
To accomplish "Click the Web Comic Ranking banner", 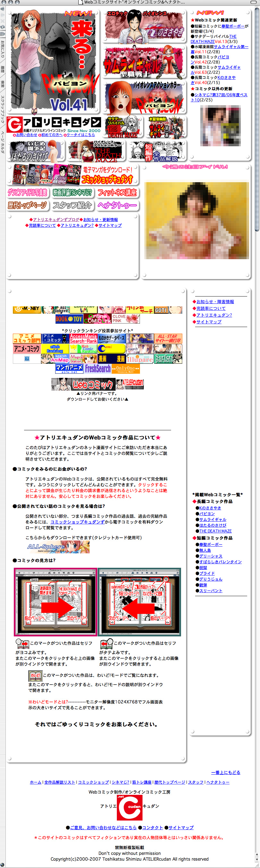I will coord(83,348).
